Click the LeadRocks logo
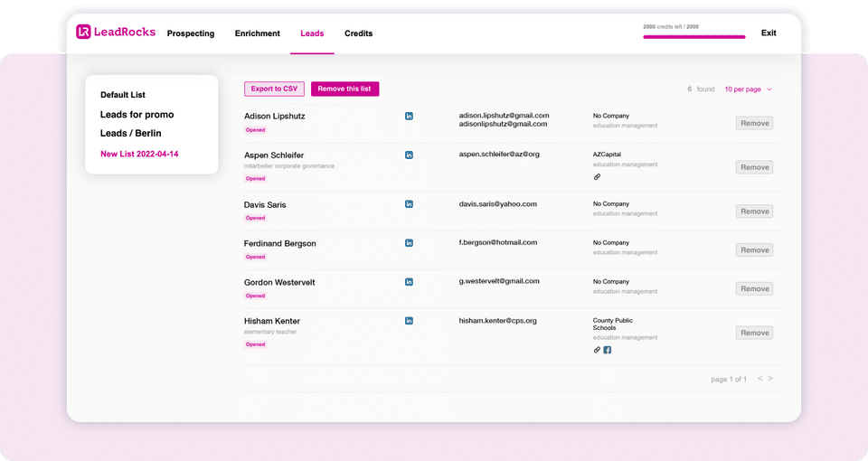The image size is (868, 461). [x=116, y=33]
